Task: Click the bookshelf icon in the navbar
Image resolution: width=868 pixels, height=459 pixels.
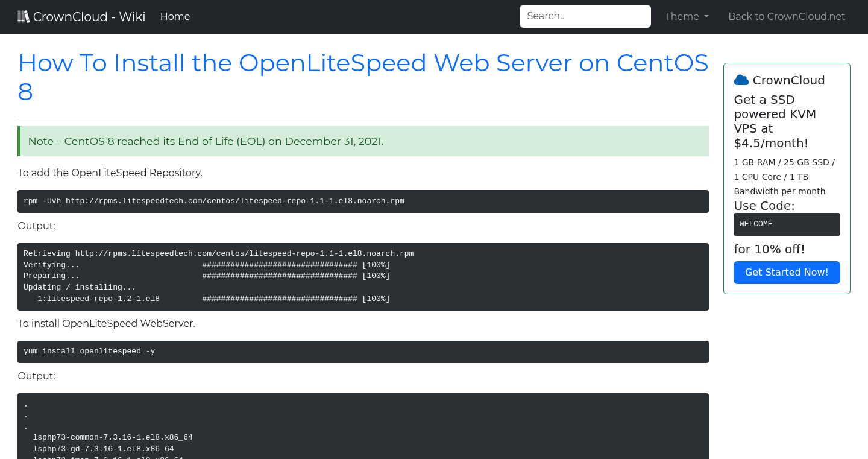Action: 23,16
